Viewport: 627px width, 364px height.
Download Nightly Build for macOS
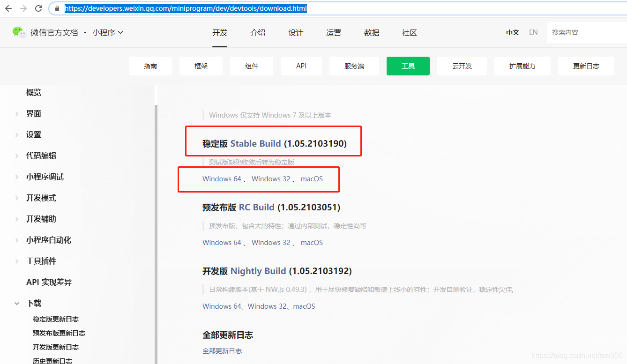tap(304, 306)
